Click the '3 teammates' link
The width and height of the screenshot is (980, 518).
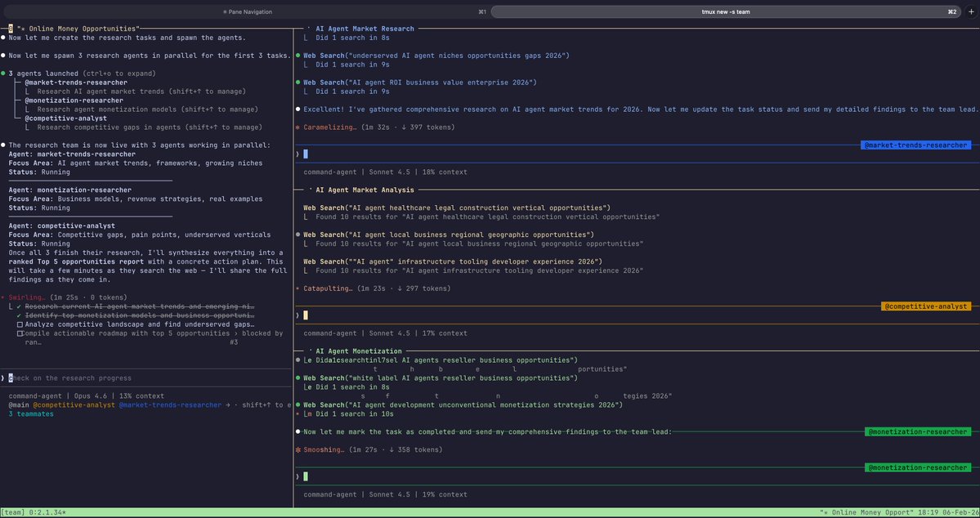31,413
